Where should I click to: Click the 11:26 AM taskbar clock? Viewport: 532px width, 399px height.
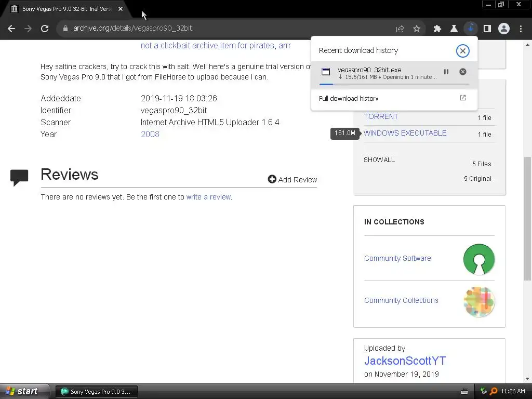(513, 391)
